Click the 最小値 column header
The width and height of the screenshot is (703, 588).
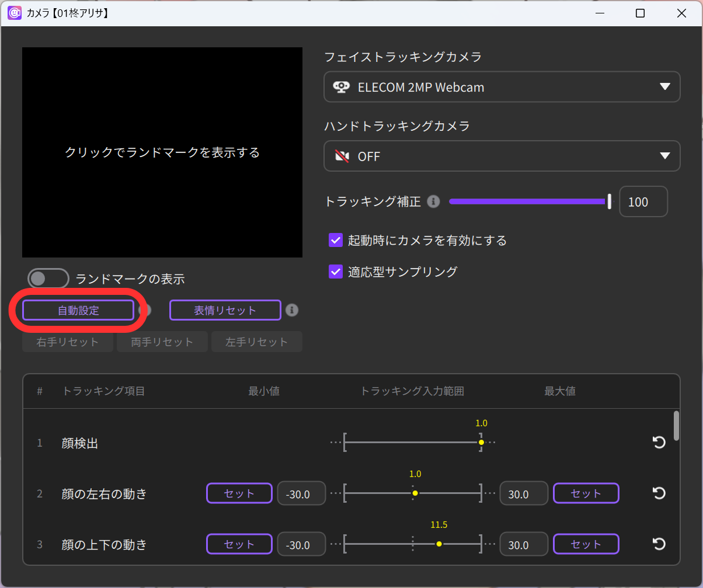[x=264, y=391]
